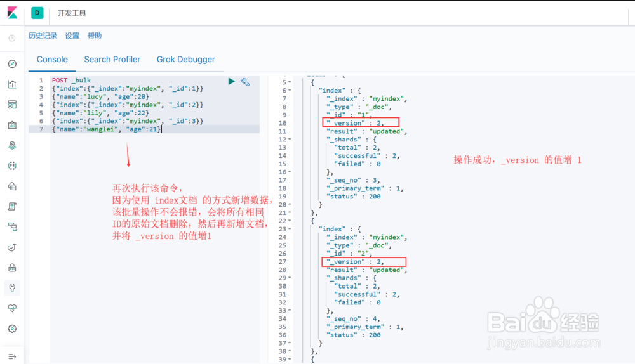Open Visualize chart icon in sidebar
This screenshot has height=364, width=635.
coord(12,84)
